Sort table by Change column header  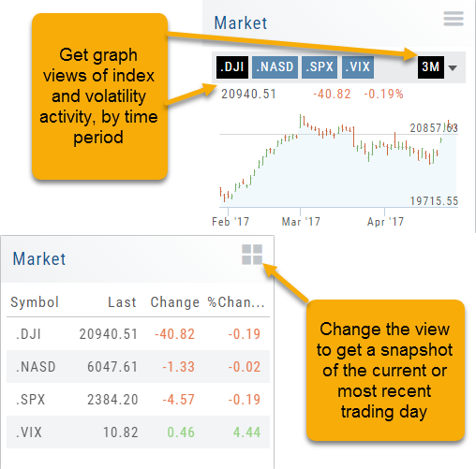(175, 302)
